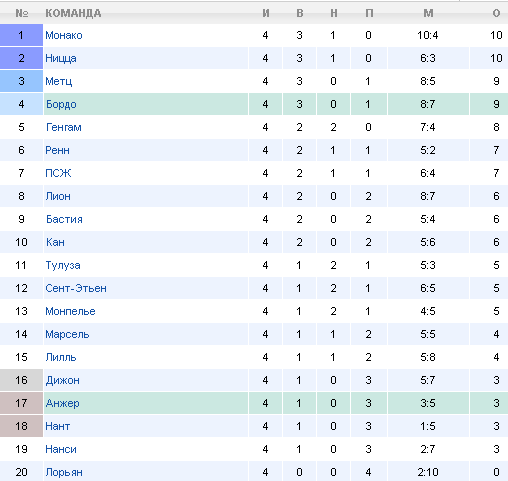Select the Сент-Этьен team link
Image resolution: width=508 pixels, height=481 pixels.
click(x=76, y=288)
